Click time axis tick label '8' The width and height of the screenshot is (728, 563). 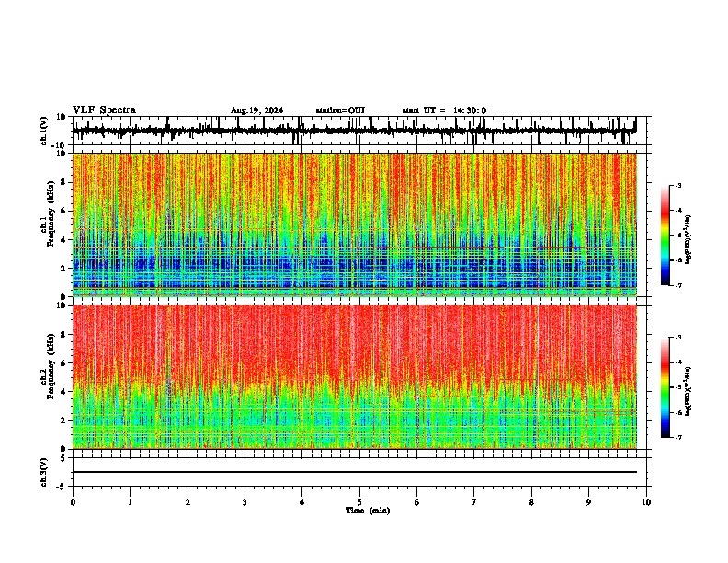[x=531, y=502]
